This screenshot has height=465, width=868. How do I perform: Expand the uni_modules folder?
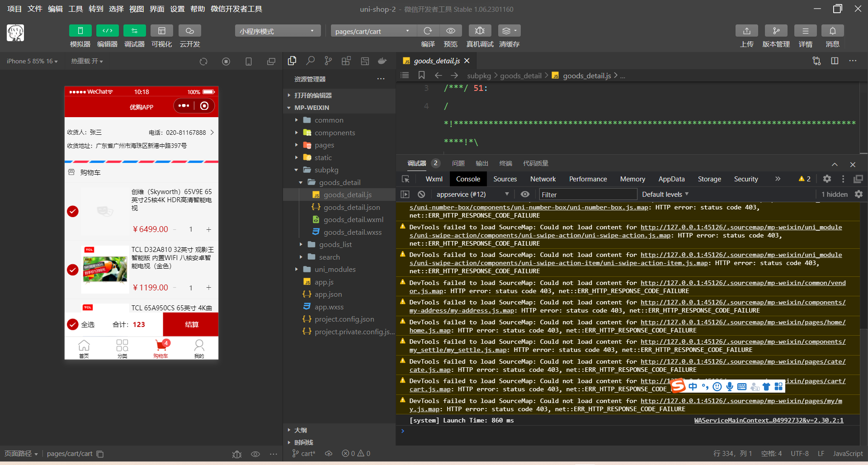[x=335, y=269]
